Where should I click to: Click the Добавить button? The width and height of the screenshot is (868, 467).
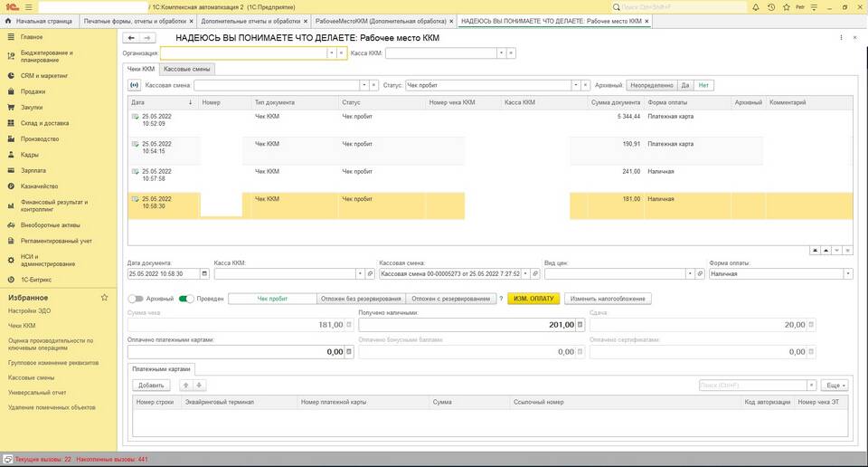point(151,385)
